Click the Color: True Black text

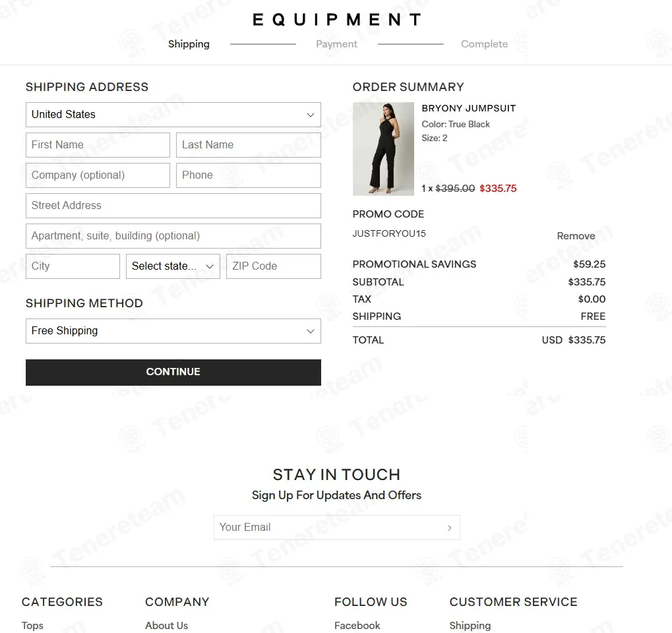[456, 124]
